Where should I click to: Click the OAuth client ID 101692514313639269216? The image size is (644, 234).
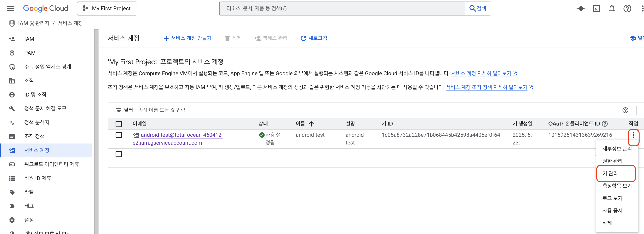(580, 135)
